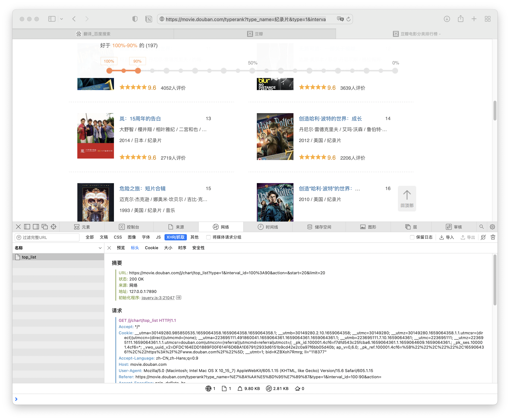Click Michael Jackson Dangerous poster thumbnail

pos(95,202)
